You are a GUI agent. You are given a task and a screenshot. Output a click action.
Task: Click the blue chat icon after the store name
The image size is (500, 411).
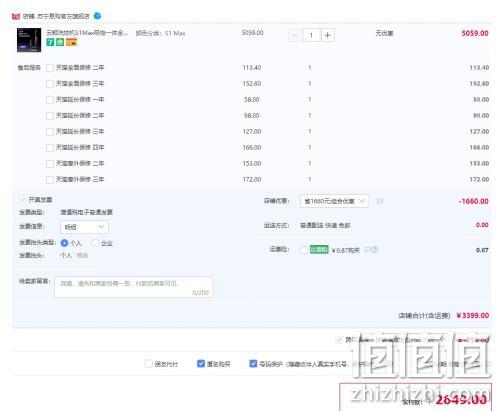[97, 16]
